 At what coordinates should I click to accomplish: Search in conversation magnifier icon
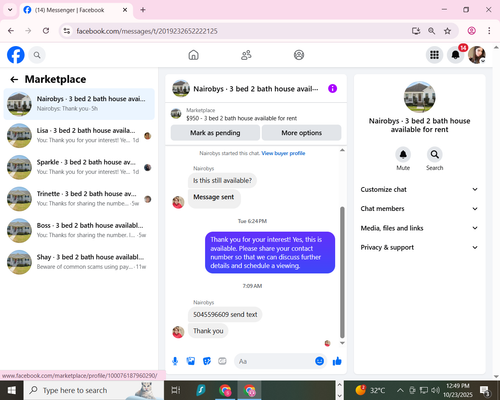click(435, 154)
